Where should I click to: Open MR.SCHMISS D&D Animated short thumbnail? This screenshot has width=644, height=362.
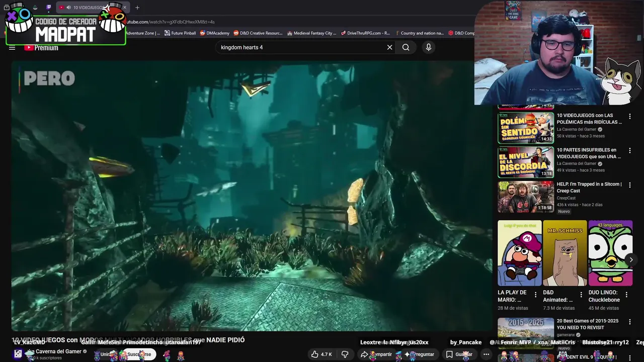click(565, 253)
